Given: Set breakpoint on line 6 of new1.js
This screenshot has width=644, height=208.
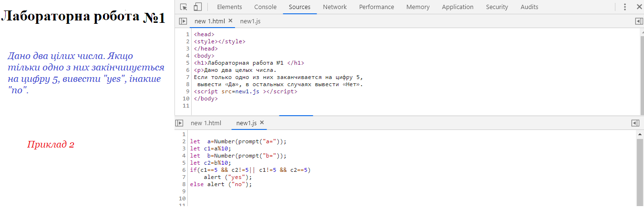Looking at the screenshot, I should [x=184, y=170].
